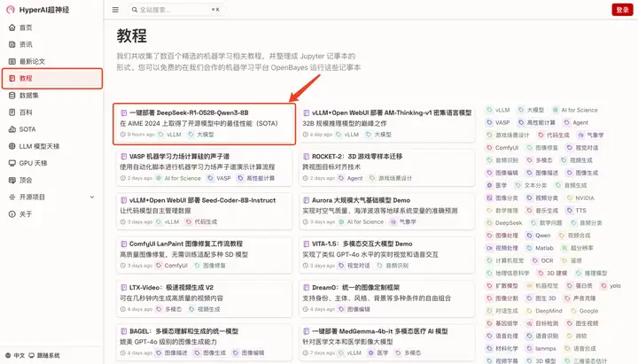This screenshot has width=638, height=364.
Task: Filter by AI for Science tag cloud item
Action: (575, 110)
